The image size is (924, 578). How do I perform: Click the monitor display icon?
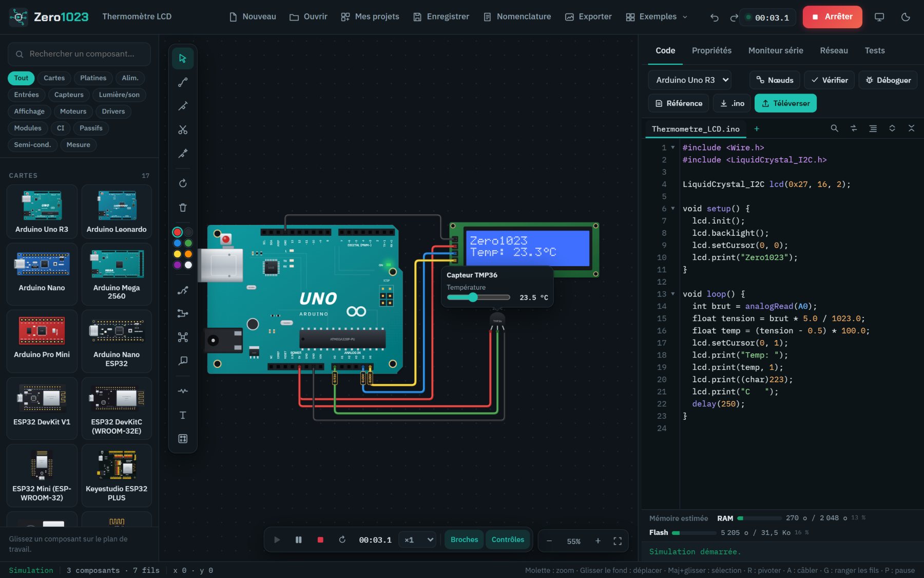coord(879,17)
